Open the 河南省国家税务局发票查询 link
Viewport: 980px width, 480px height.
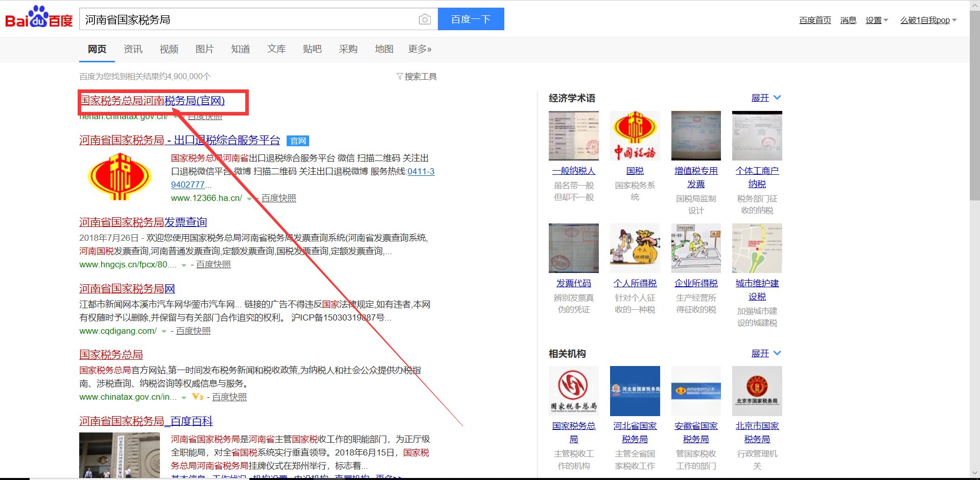tap(142, 222)
